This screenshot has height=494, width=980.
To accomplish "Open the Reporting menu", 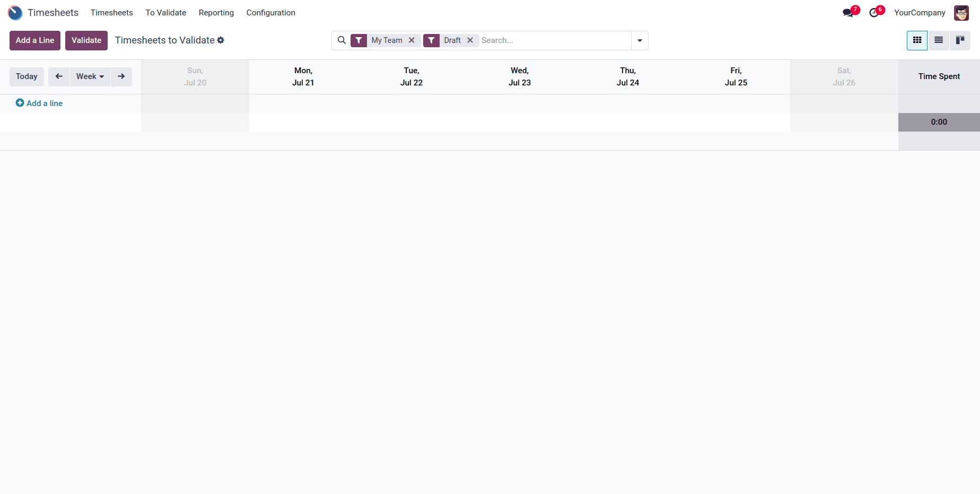I will (216, 12).
